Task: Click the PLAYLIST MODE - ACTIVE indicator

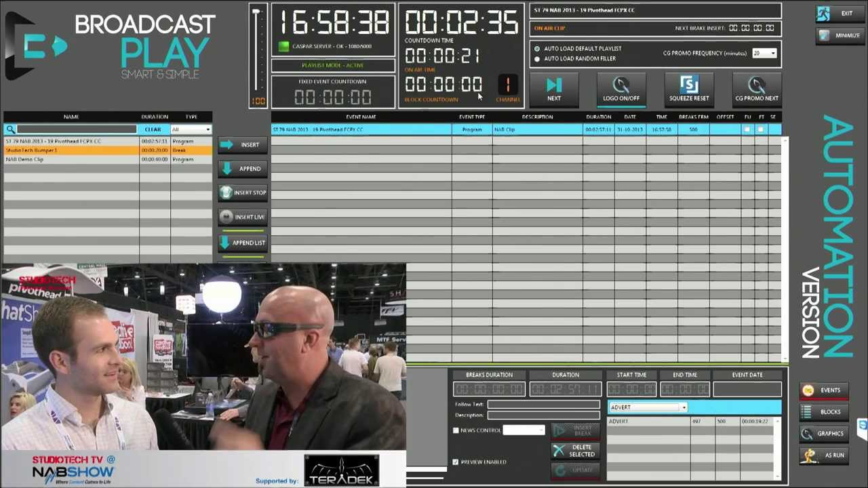Action: click(333, 65)
